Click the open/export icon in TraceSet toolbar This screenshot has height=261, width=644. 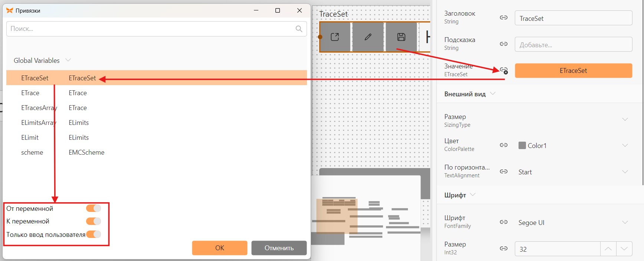tap(335, 37)
